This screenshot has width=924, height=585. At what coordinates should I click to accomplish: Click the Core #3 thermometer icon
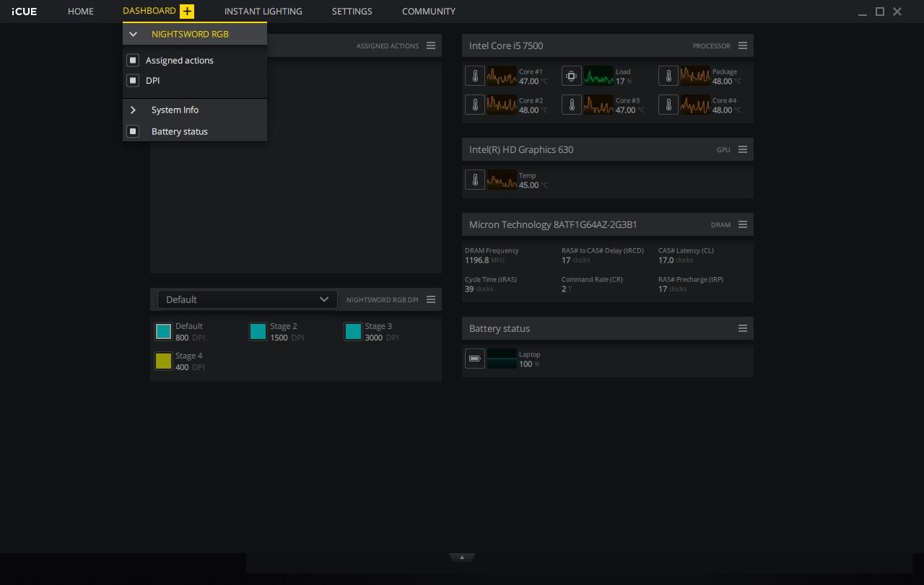[x=572, y=105]
